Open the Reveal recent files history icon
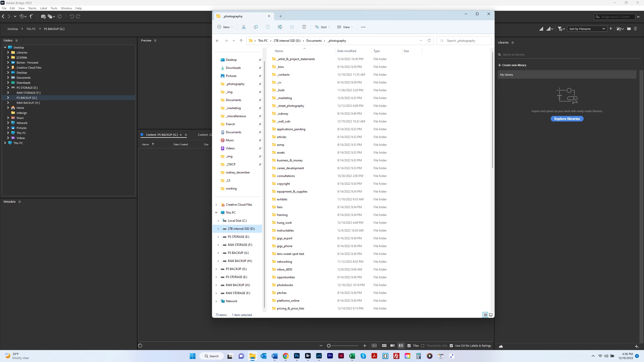 [x=23, y=17]
